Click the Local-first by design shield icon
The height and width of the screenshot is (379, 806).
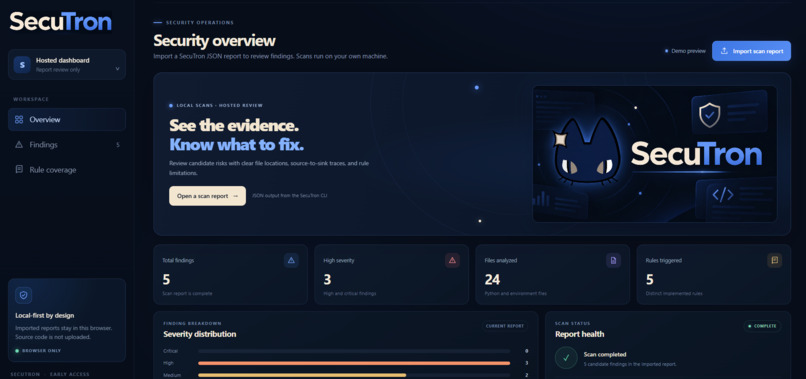pyautogui.click(x=24, y=295)
